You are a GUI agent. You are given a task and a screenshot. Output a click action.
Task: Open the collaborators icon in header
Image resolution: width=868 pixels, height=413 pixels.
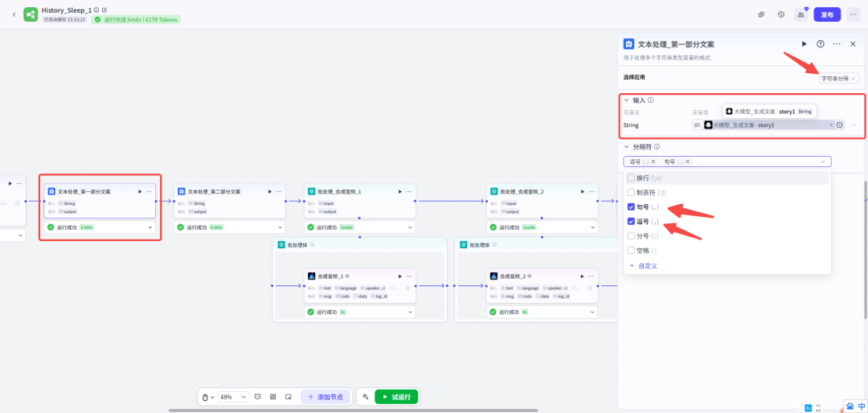[x=800, y=14]
